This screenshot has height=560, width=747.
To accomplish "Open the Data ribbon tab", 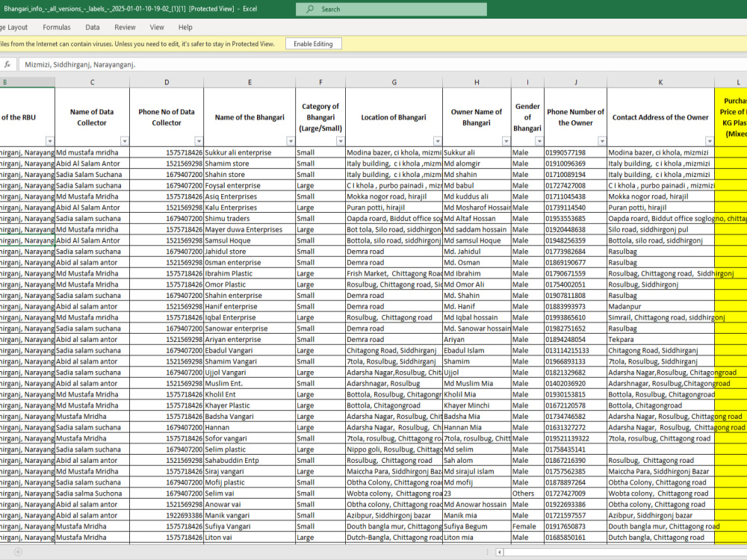I will click(93, 28).
